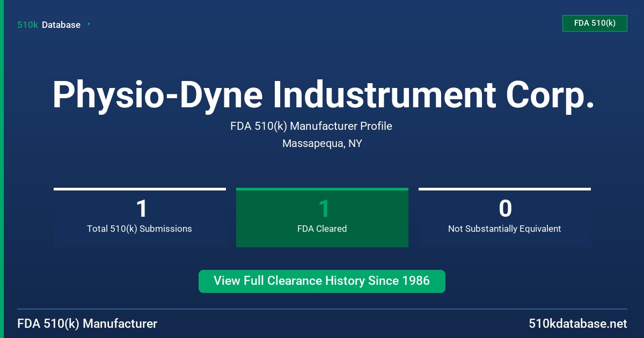Click the FDA 510(k) badge button
This screenshot has height=338, width=644.
(595, 23)
